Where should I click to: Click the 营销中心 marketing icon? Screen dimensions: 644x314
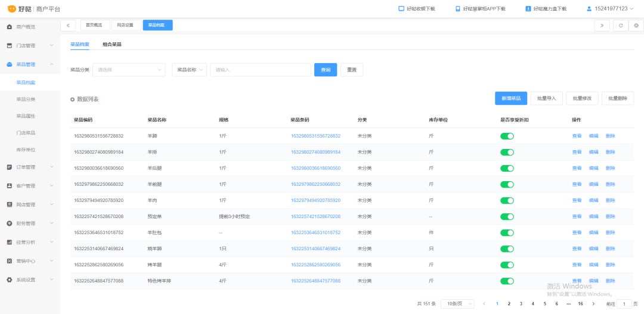pos(10,261)
